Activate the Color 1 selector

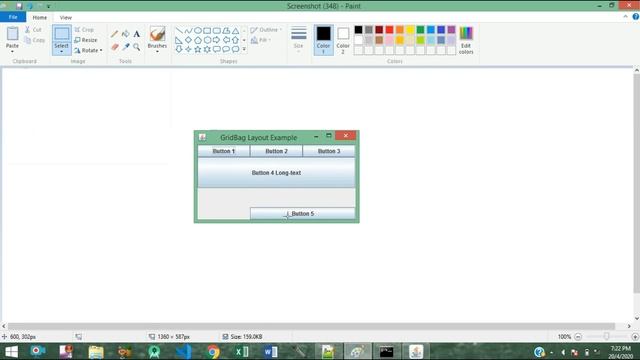click(323, 40)
